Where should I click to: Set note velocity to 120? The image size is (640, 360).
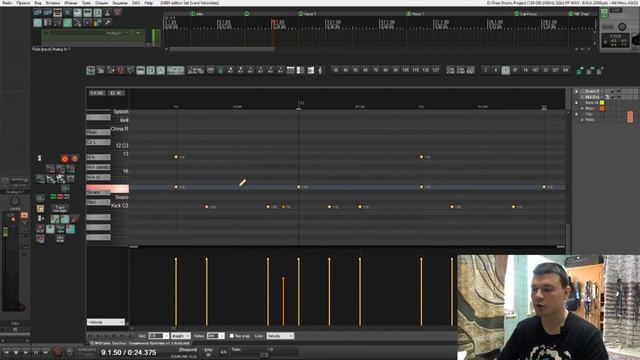coord(425,70)
